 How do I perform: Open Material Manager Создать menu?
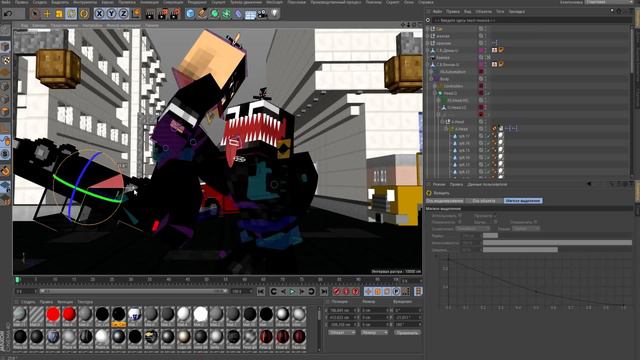(28, 302)
